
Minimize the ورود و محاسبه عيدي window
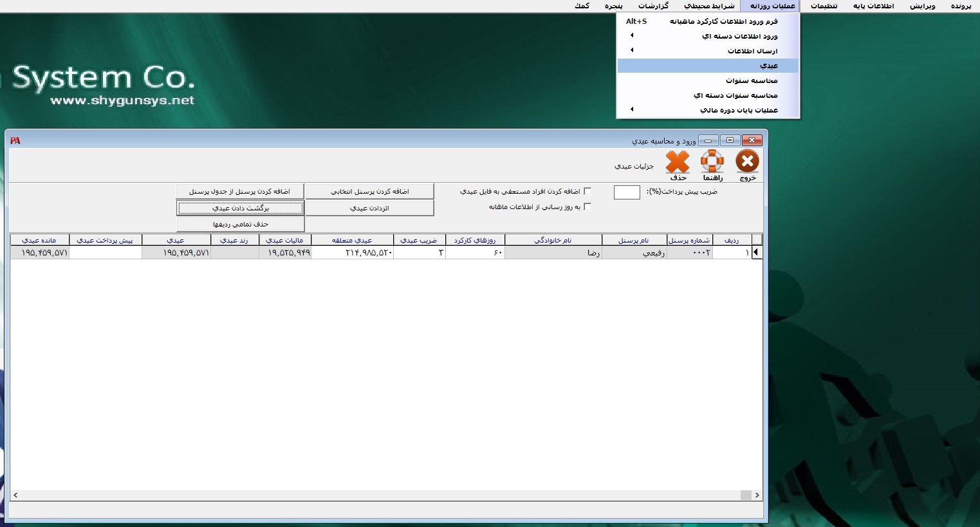tap(708, 140)
